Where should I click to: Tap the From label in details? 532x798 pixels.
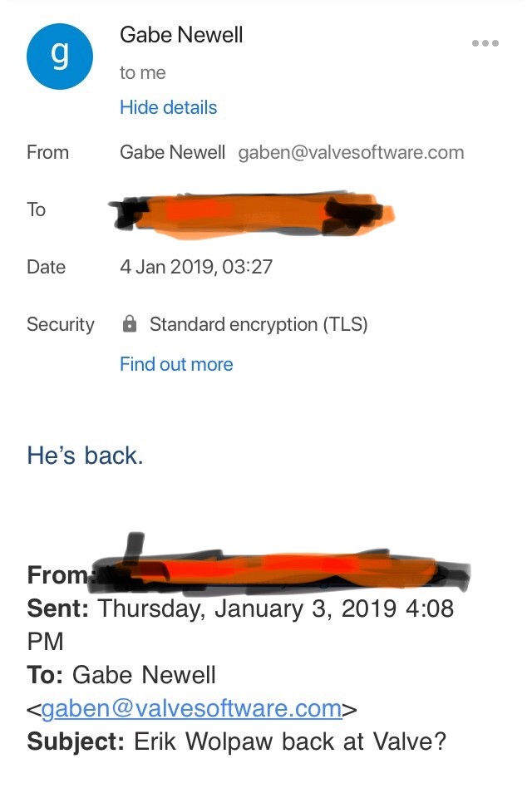coord(47,152)
